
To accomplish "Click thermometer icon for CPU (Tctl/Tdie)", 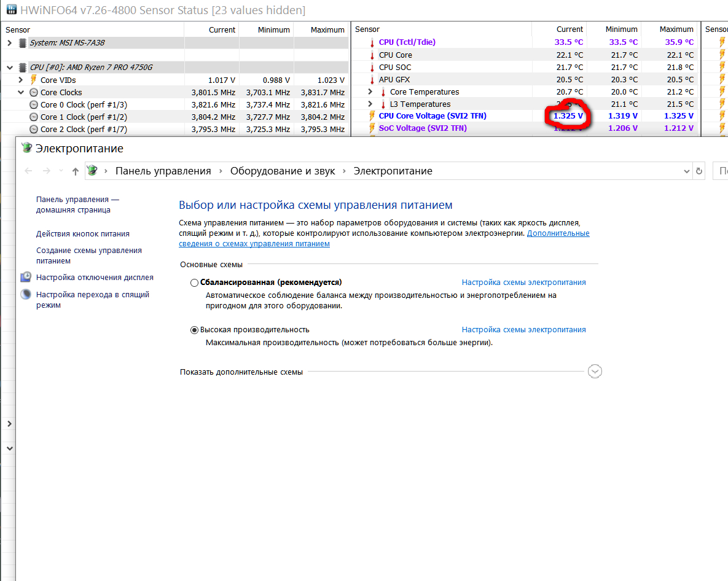I will (372, 42).
